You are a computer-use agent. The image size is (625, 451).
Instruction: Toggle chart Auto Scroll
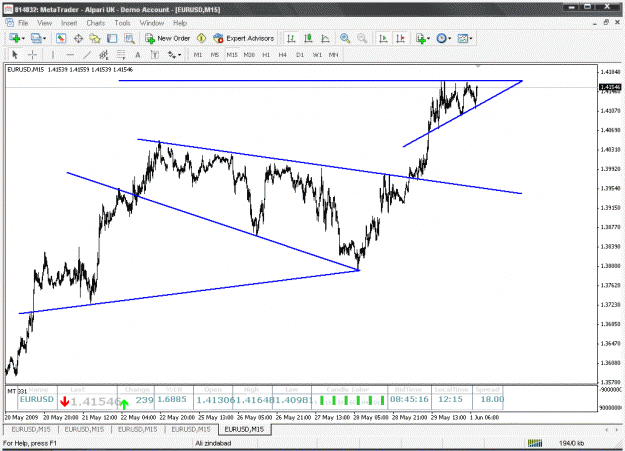coord(383,38)
